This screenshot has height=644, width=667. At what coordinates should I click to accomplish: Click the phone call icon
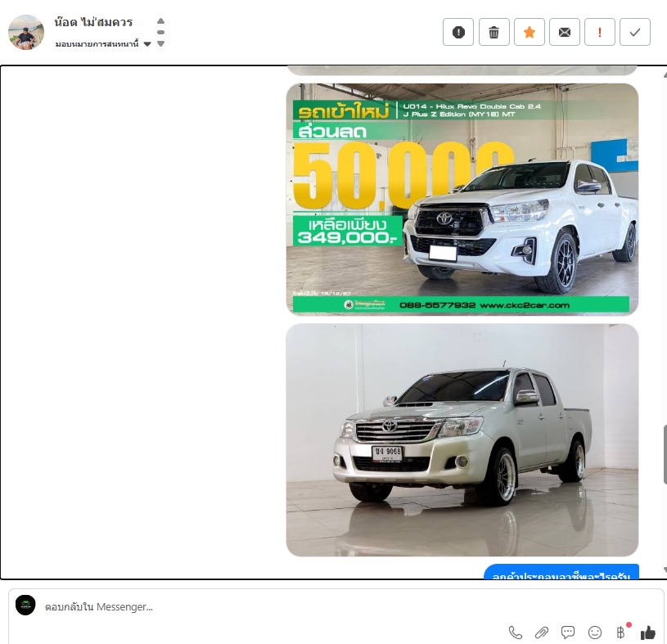click(x=516, y=632)
